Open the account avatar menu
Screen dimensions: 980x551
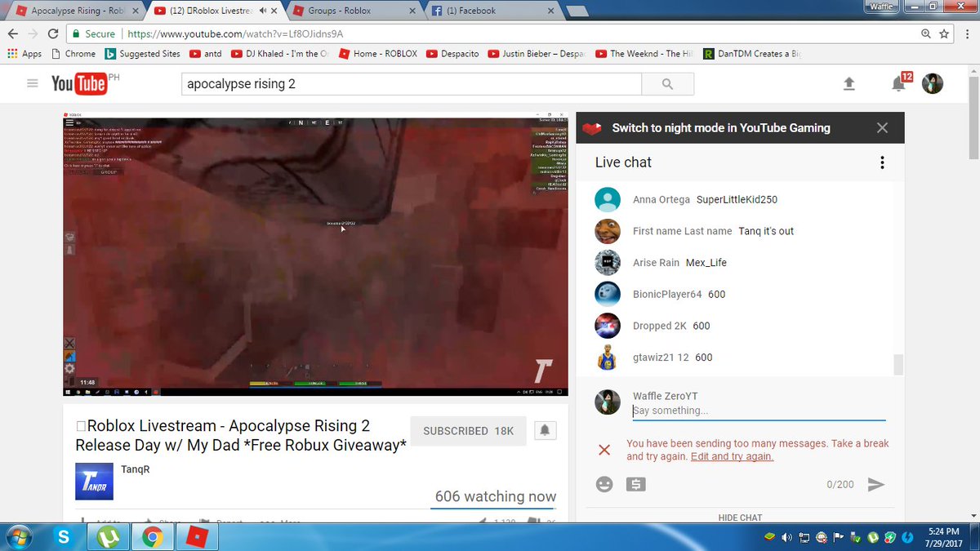coord(933,83)
